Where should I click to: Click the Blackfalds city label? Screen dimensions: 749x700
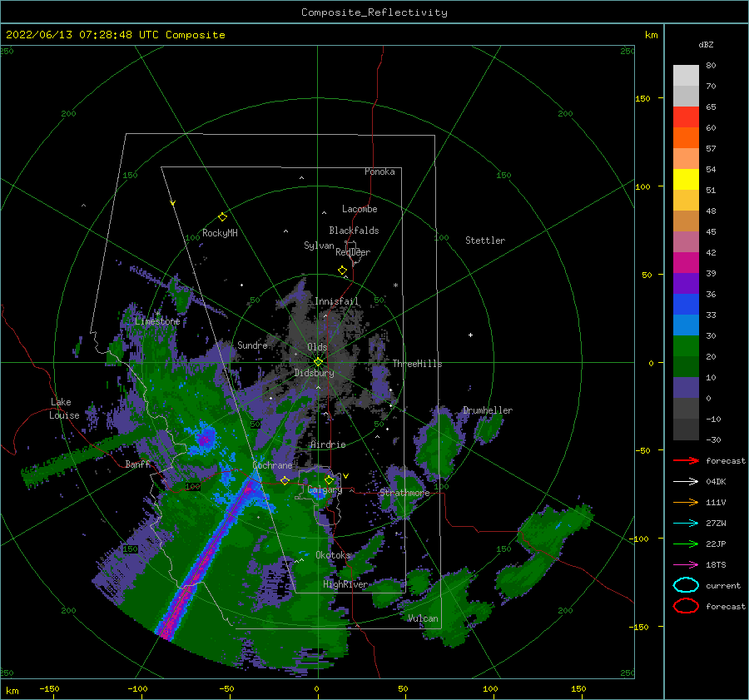(x=354, y=231)
